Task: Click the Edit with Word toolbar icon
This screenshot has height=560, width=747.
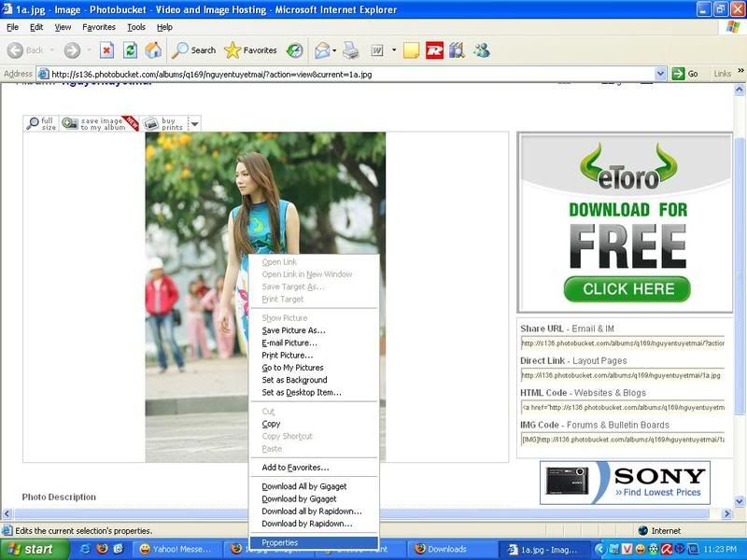Action: coord(377,50)
